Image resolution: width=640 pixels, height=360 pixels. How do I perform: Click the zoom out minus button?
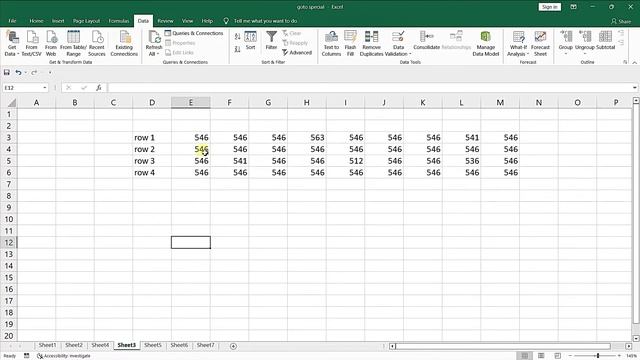coord(570,356)
